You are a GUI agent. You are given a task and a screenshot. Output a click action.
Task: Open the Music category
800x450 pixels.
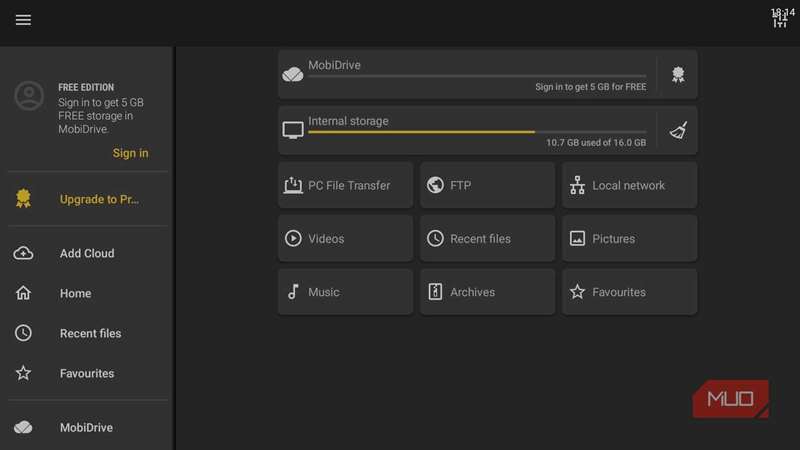[345, 292]
